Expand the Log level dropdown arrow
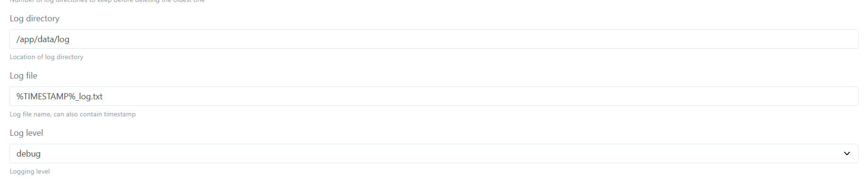Screen dimensions: 868x184 [x=847, y=154]
